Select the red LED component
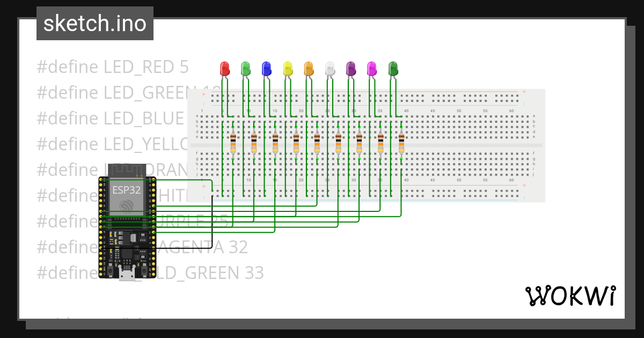The image size is (644, 338). pos(224,68)
